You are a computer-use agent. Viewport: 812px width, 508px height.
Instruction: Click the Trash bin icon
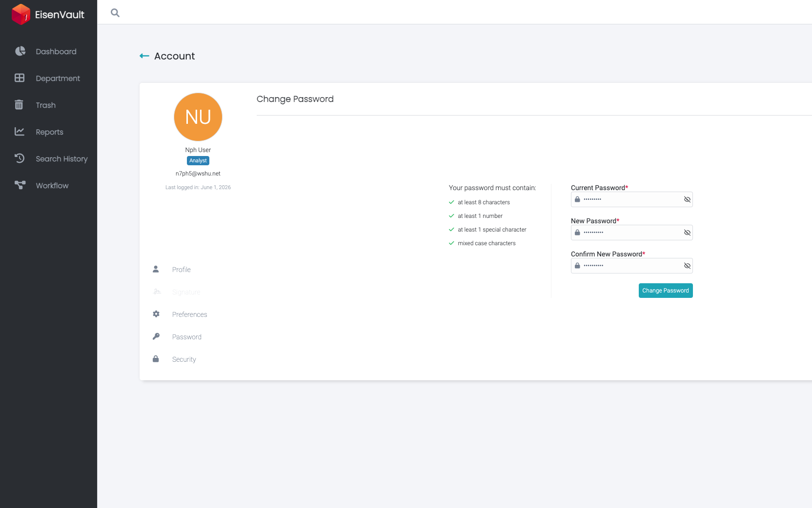click(19, 105)
